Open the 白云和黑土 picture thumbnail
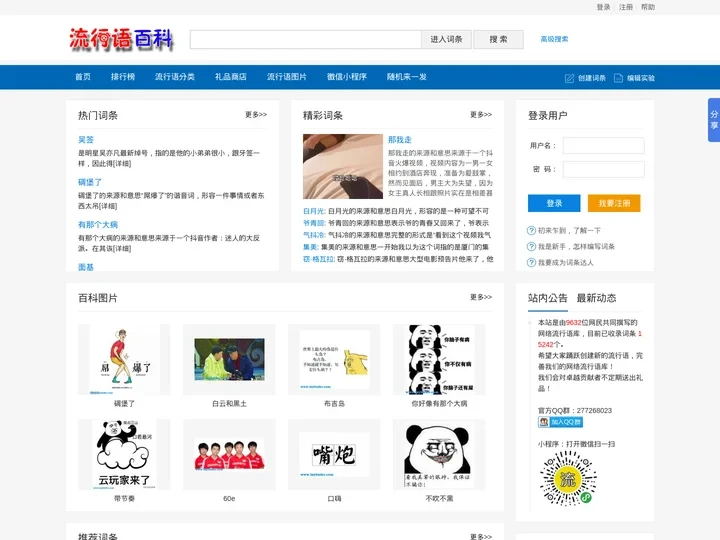The height and width of the screenshot is (540, 720). coord(229,360)
